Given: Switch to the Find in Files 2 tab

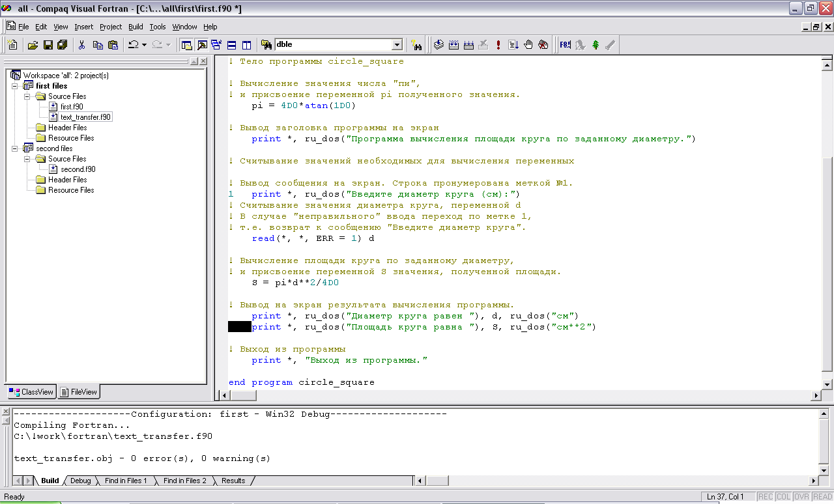Looking at the screenshot, I should 184,481.
